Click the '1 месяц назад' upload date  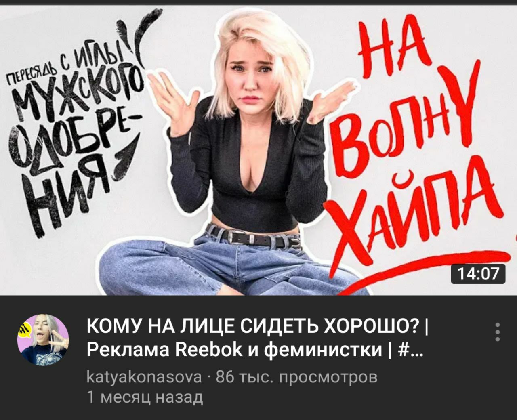[x=145, y=397]
